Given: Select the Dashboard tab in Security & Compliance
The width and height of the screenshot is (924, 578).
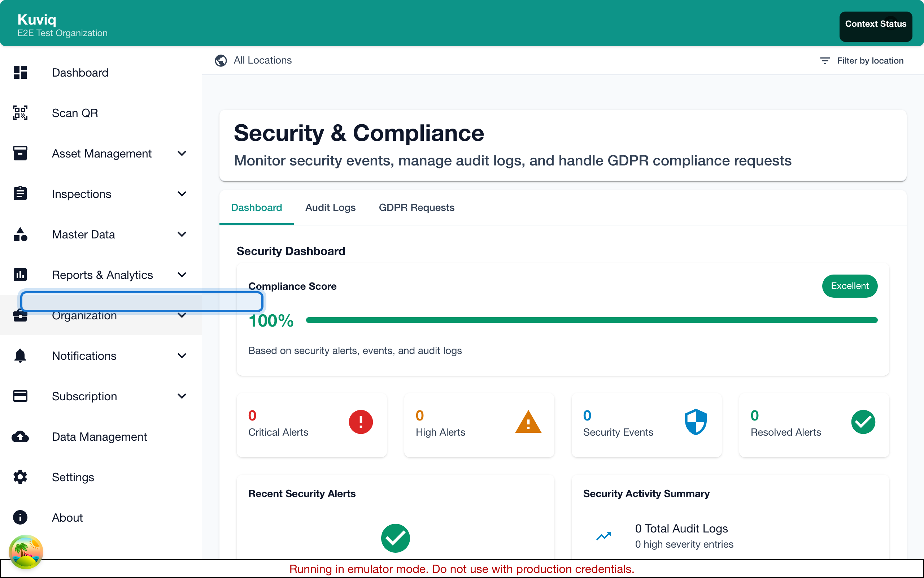Looking at the screenshot, I should (x=257, y=208).
